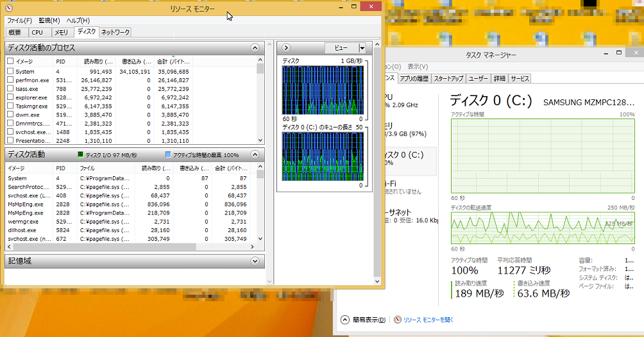
Task: Open the ビュー dropdown arrow
Action: pos(362,48)
